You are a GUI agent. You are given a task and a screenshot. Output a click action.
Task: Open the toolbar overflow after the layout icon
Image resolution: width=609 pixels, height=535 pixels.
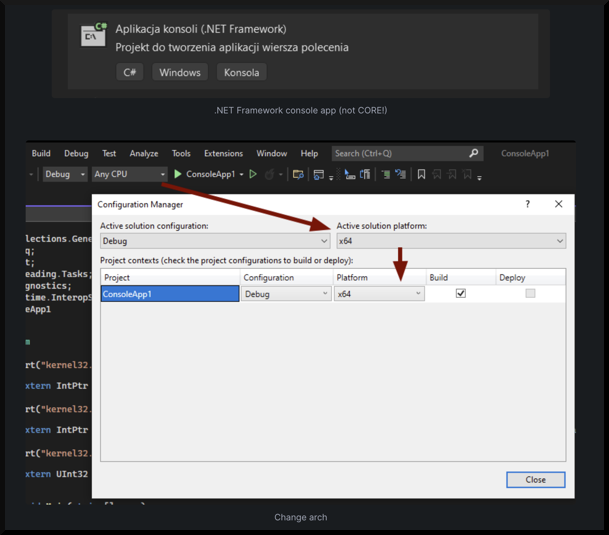click(331, 178)
